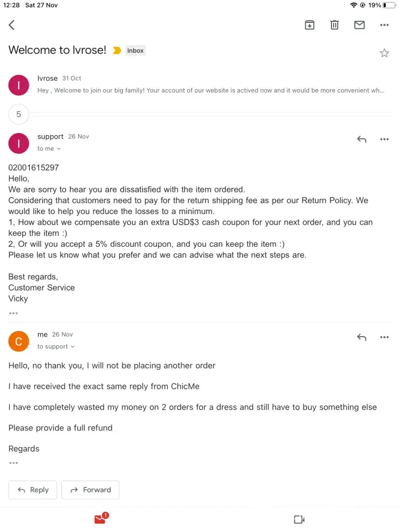The image size is (399, 532).
Task: Expand the 'to support' recipient details
Action: click(x=56, y=347)
